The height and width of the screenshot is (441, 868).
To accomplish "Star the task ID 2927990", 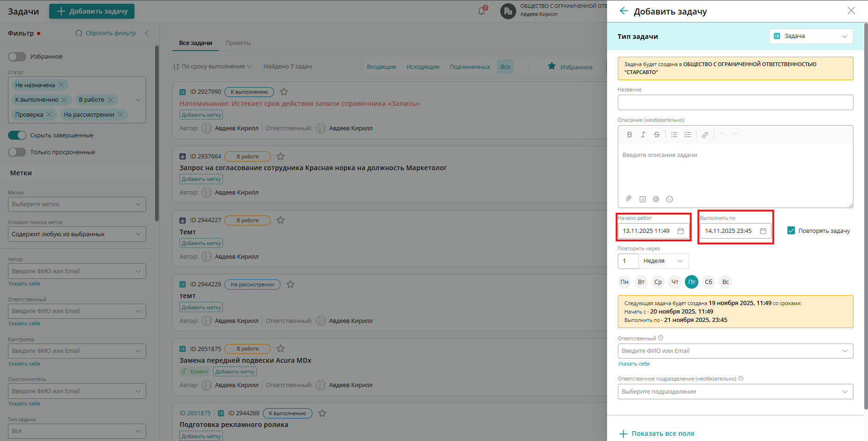I will pyautogui.click(x=284, y=92).
